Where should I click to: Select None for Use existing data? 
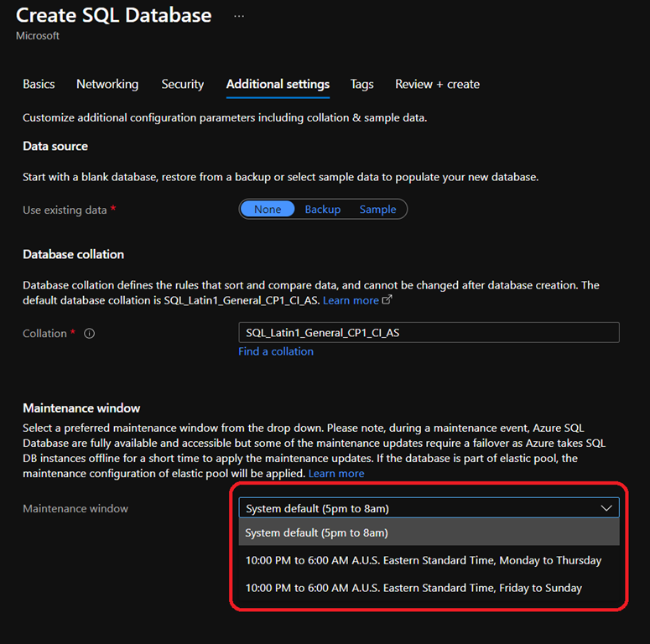click(268, 210)
